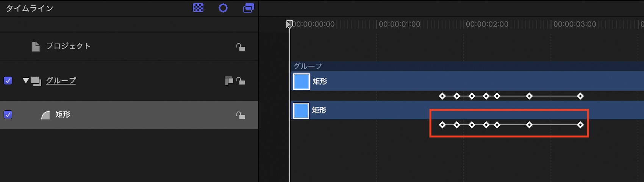Uncheck the 矩形 layer visibility checkbox
Image resolution: width=644 pixels, height=182 pixels.
point(8,115)
